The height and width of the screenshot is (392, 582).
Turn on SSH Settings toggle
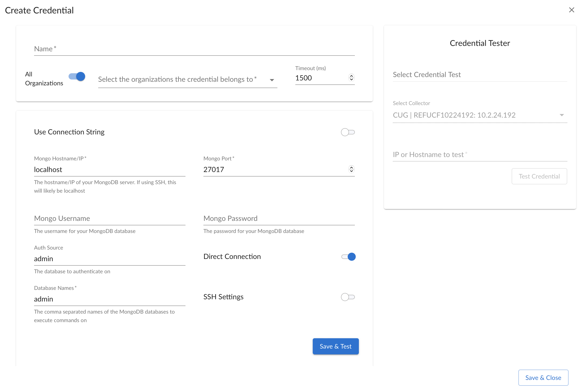click(x=347, y=297)
